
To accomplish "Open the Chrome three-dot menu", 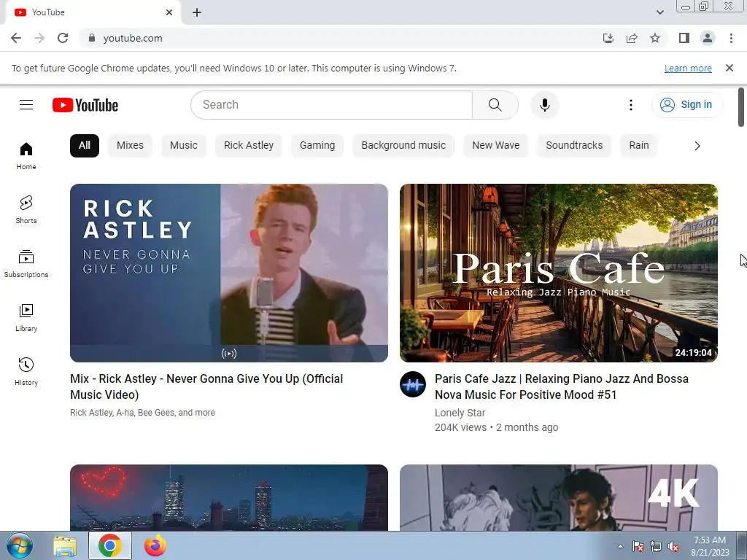I will [731, 38].
